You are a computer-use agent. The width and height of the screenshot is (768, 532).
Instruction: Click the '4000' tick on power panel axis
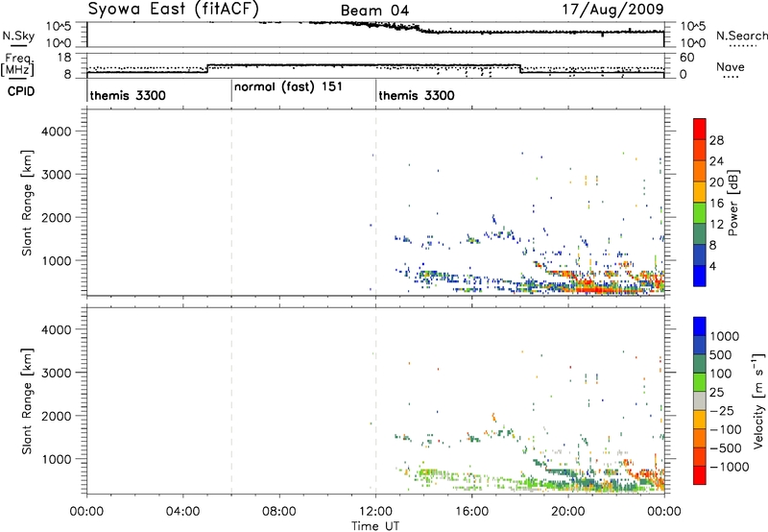click(57, 132)
